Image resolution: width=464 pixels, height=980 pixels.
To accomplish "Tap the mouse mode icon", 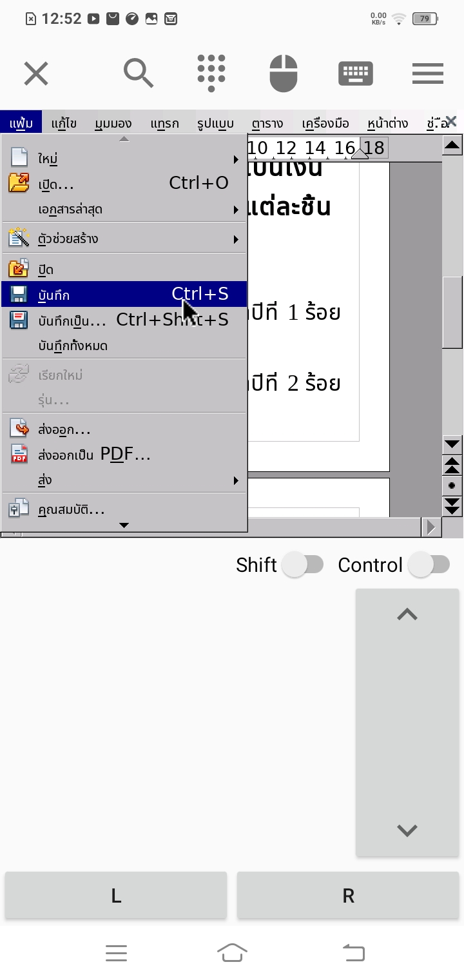I will pyautogui.click(x=284, y=73).
